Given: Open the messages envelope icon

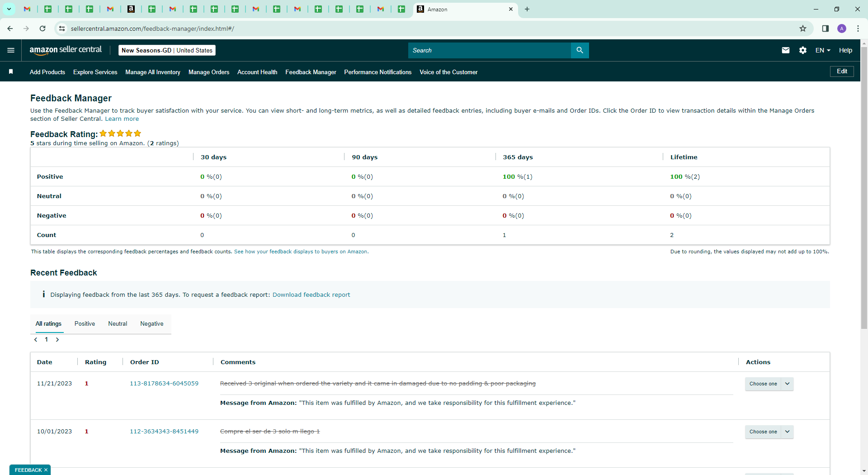Looking at the screenshot, I should point(786,50).
